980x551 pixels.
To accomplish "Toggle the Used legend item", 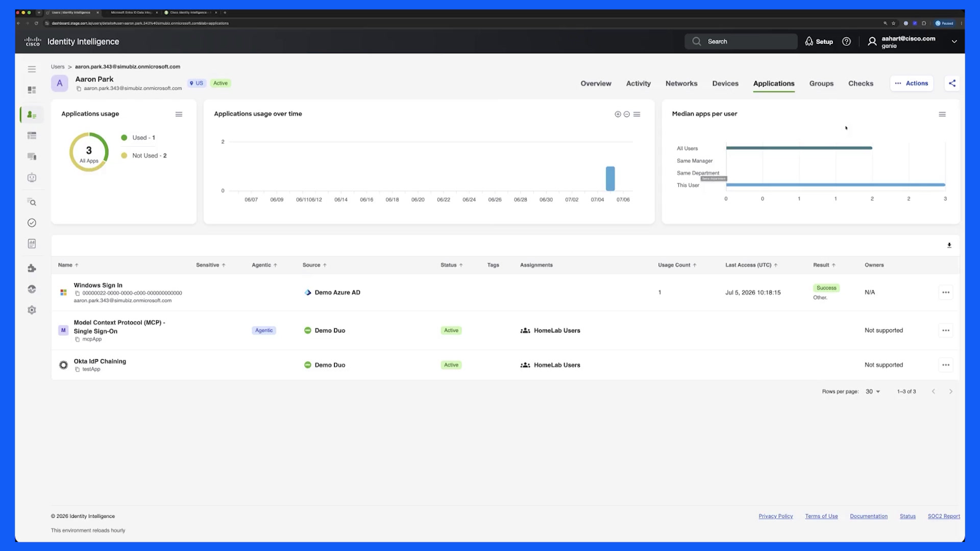I will coord(138,138).
